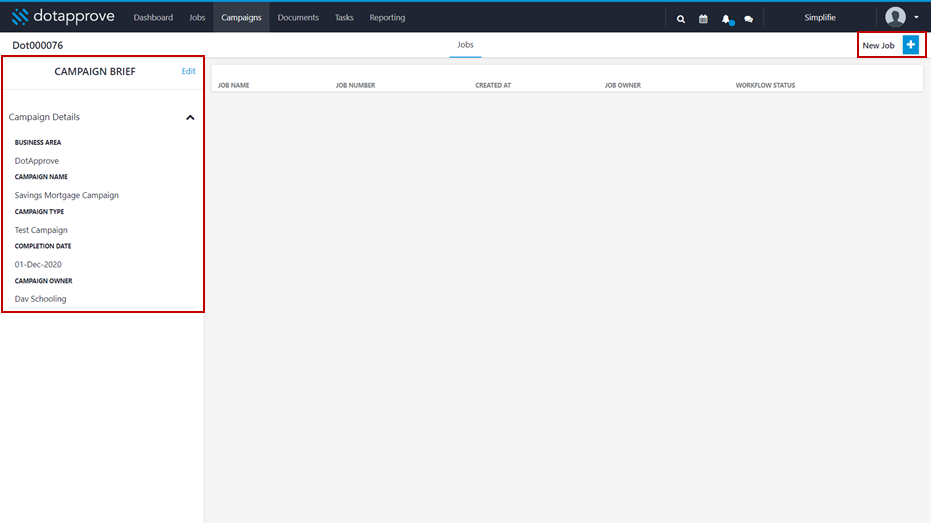Click the CAMPAIGN BRIEF panel title
Image resolution: width=931 pixels, height=523 pixels.
[x=95, y=71]
